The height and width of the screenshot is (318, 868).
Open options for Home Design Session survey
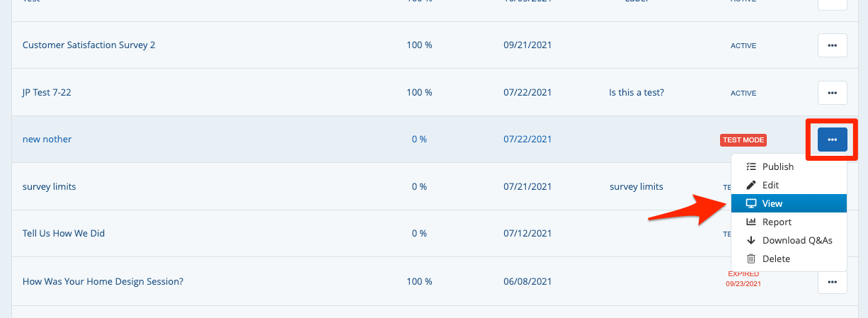click(x=832, y=282)
